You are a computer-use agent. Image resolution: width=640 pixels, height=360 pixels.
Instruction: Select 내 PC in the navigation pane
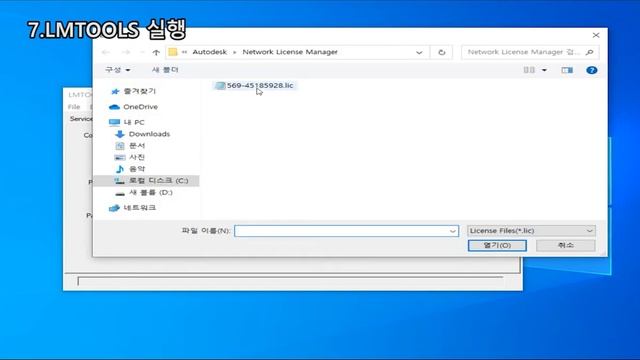click(127, 122)
